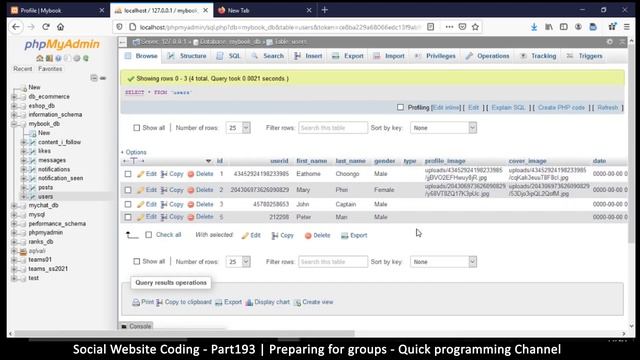Open a new browser tab with plus
640x360 pixels.
click(x=324, y=10)
